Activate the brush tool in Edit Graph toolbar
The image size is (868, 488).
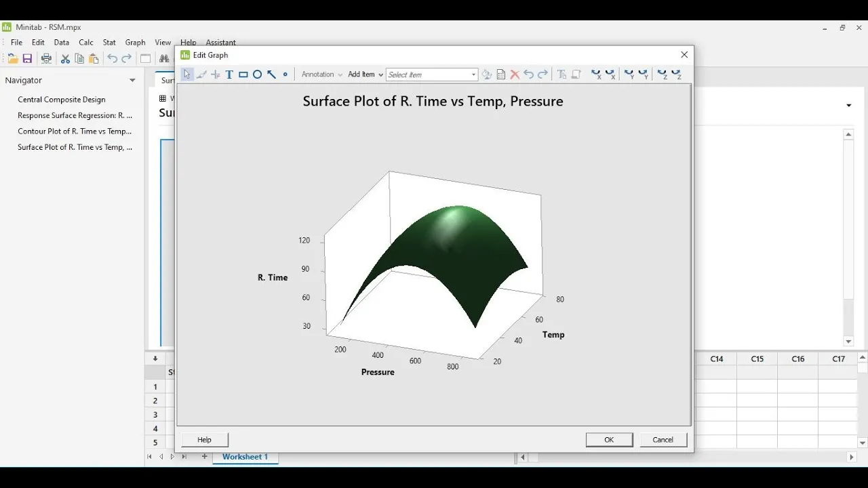click(201, 75)
